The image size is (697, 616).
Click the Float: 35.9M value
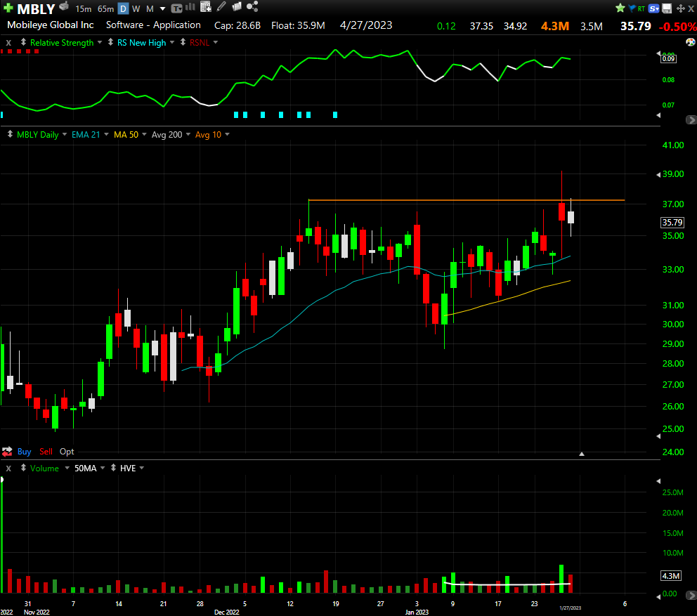tap(298, 26)
